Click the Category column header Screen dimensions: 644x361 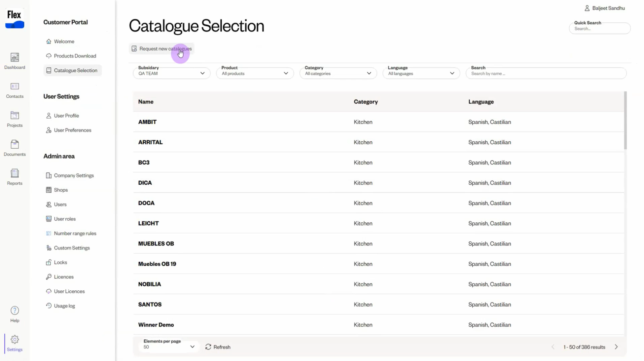pyautogui.click(x=366, y=102)
